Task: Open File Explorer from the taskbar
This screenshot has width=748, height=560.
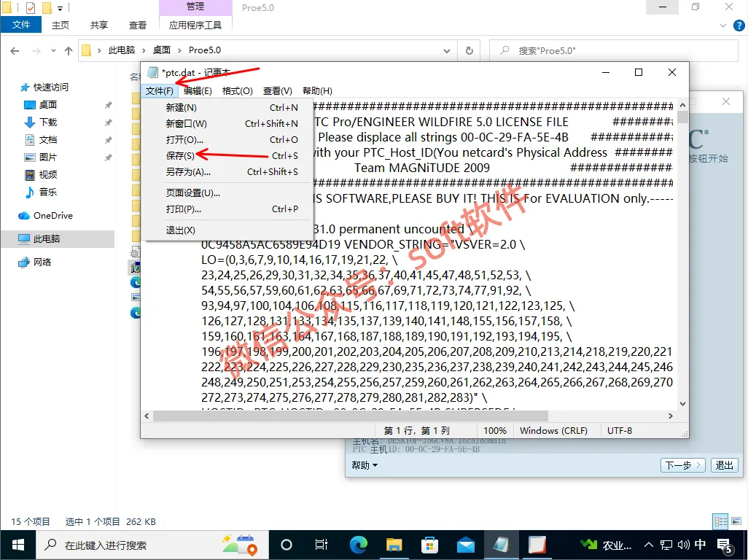Action: pyautogui.click(x=394, y=545)
